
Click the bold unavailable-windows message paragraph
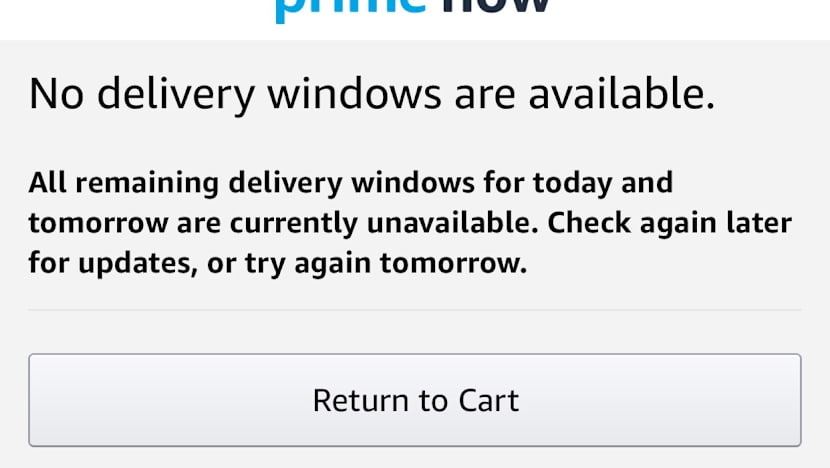[410, 224]
